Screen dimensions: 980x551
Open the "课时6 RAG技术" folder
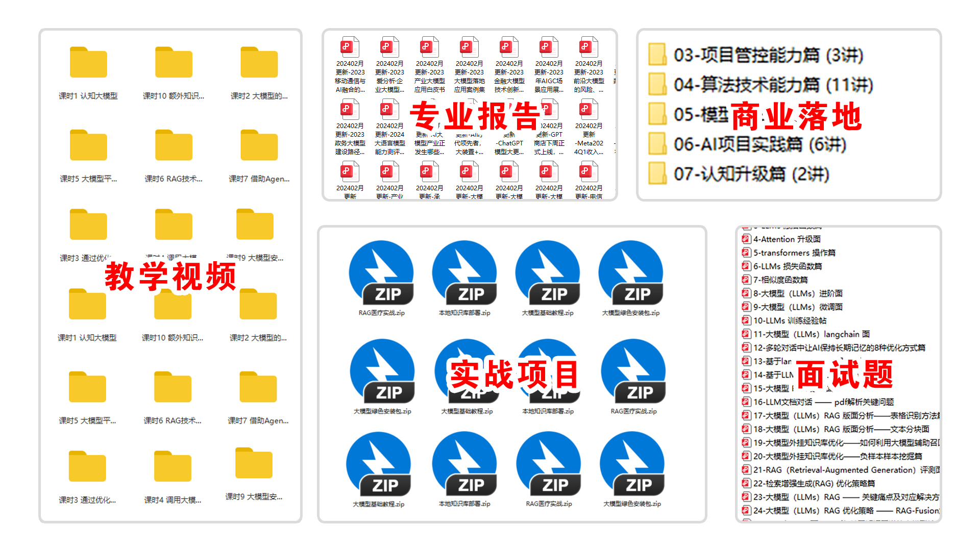coord(173,145)
